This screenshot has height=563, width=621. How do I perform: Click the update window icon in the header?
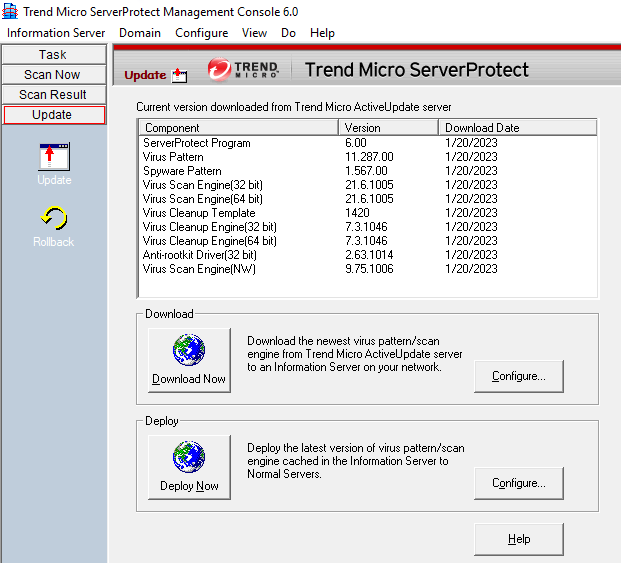(x=179, y=75)
